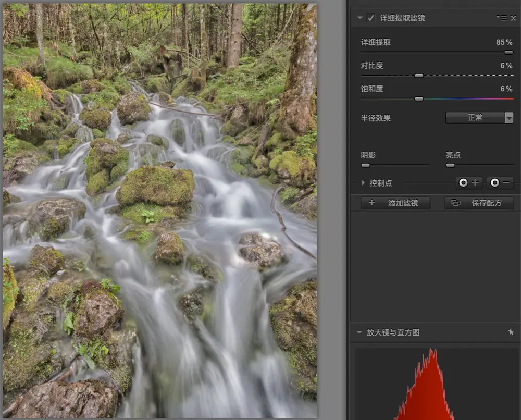Collapse the 详细提取滤镜 panel arrow
This screenshot has height=420, width=521.
[360, 18]
